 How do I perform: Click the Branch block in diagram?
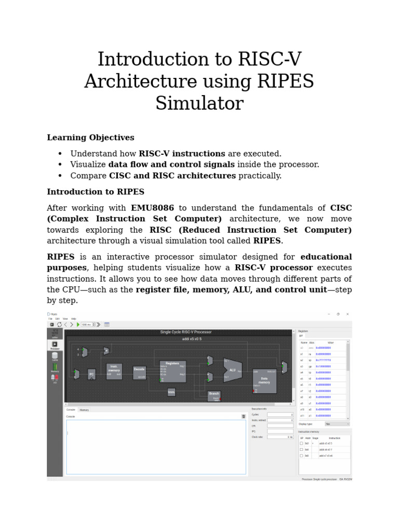(214, 396)
